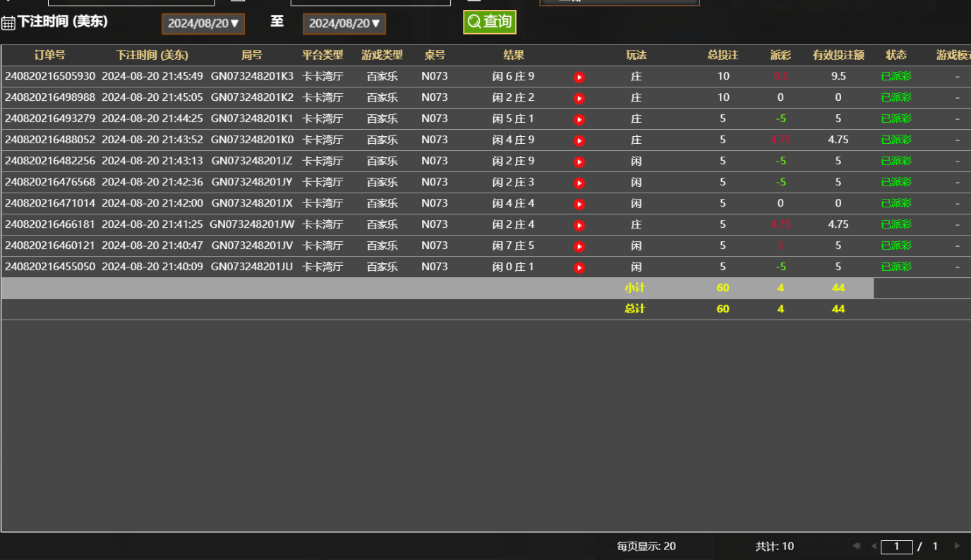
Task: Play replay of round GN073248201K2
Action: (579, 98)
